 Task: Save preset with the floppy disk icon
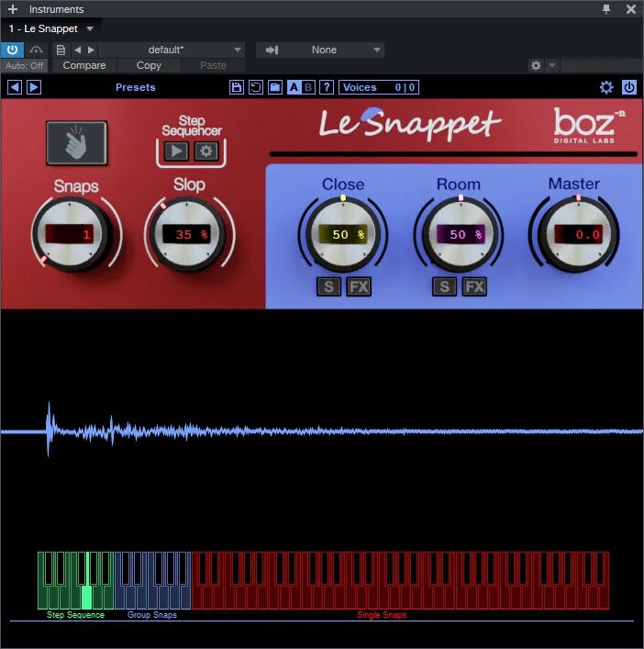point(236,87)
